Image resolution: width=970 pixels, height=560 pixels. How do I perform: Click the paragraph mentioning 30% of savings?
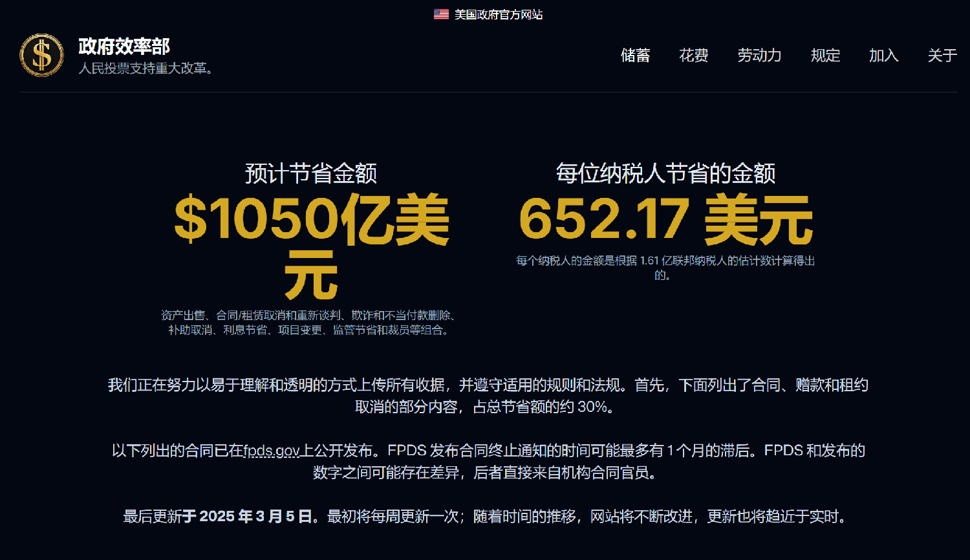pos(488,396)
